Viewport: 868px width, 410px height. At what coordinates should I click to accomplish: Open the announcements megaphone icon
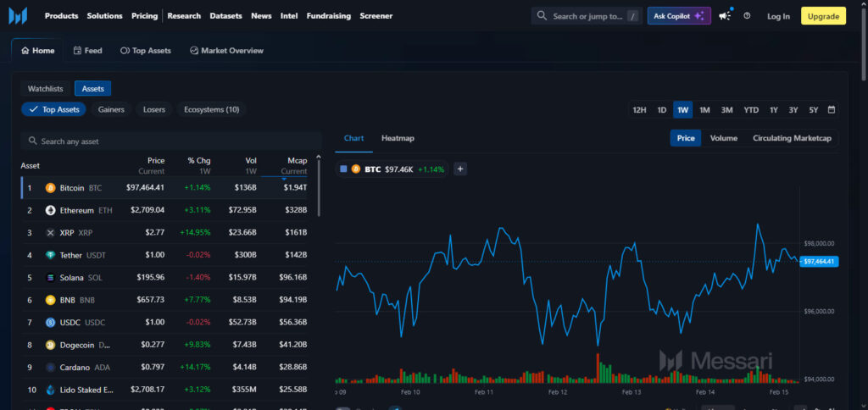(725, 16)
